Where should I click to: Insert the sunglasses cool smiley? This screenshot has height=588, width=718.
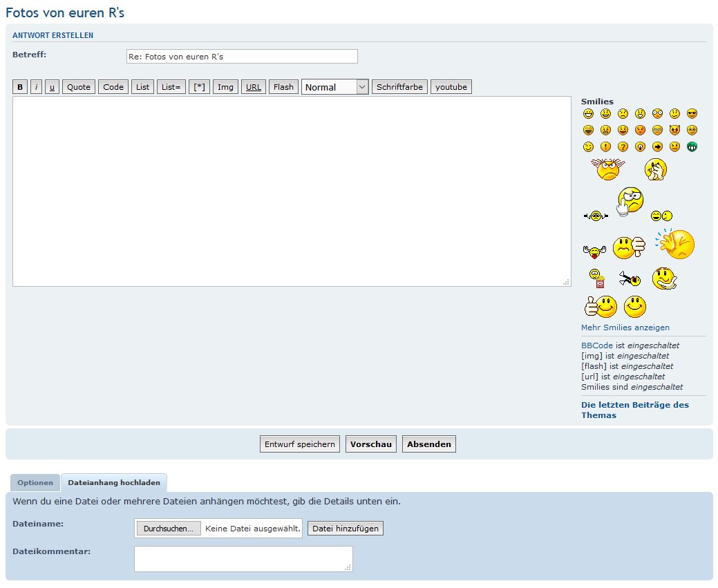(x=692, y=114)
